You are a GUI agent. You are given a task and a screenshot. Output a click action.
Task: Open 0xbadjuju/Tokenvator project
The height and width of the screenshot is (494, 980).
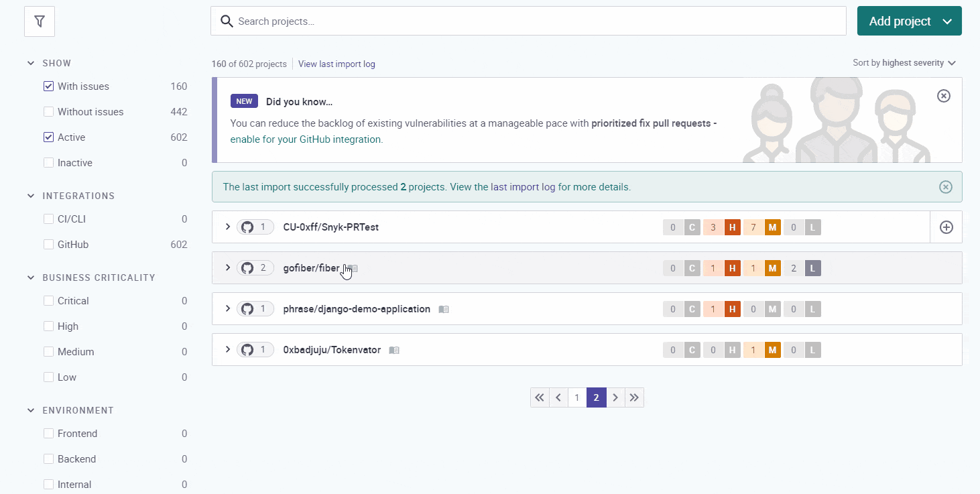(x=332, y=350)
